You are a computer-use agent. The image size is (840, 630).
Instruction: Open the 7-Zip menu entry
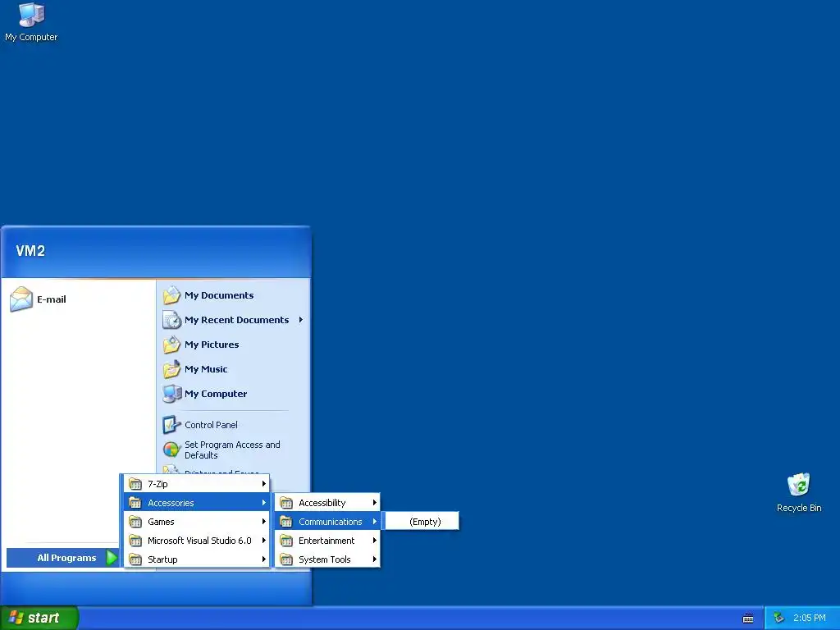point(197,484)
